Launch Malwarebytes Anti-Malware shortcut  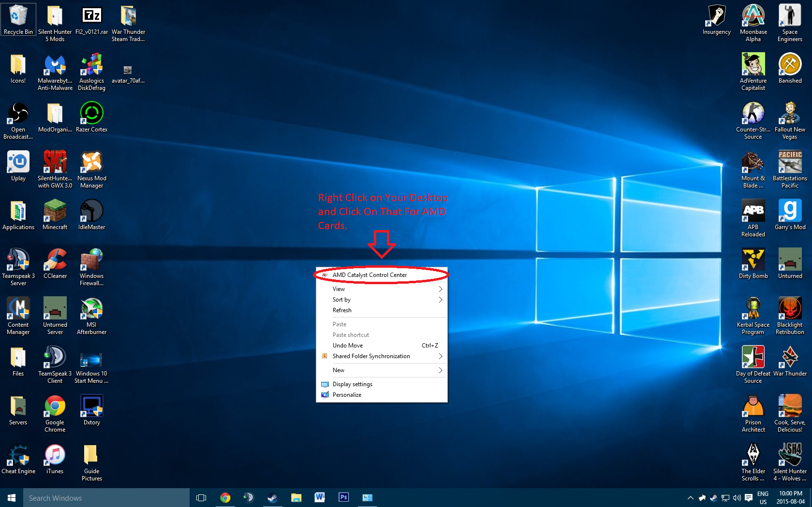pos(55,72)
